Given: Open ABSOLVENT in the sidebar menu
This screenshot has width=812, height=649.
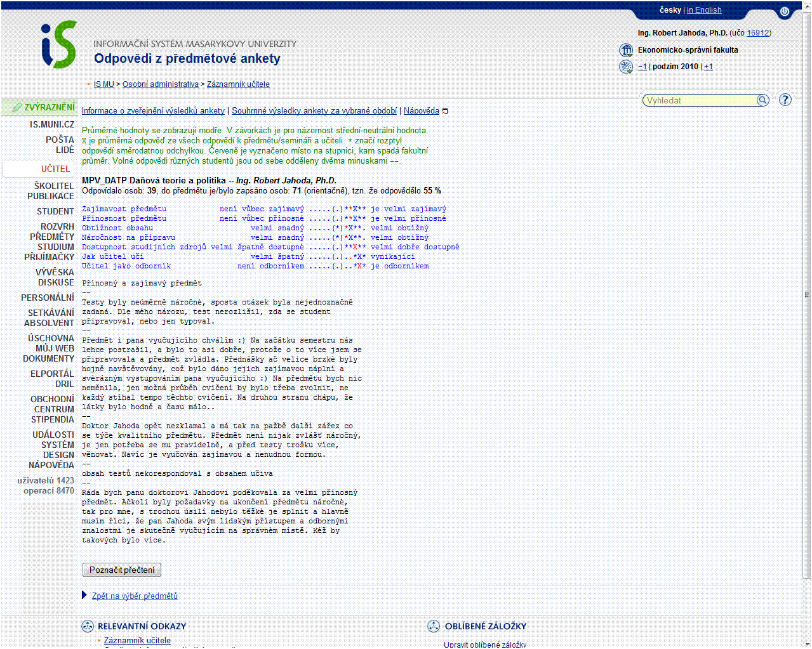Looking at the screenshot, I should [x=50, y=323].
